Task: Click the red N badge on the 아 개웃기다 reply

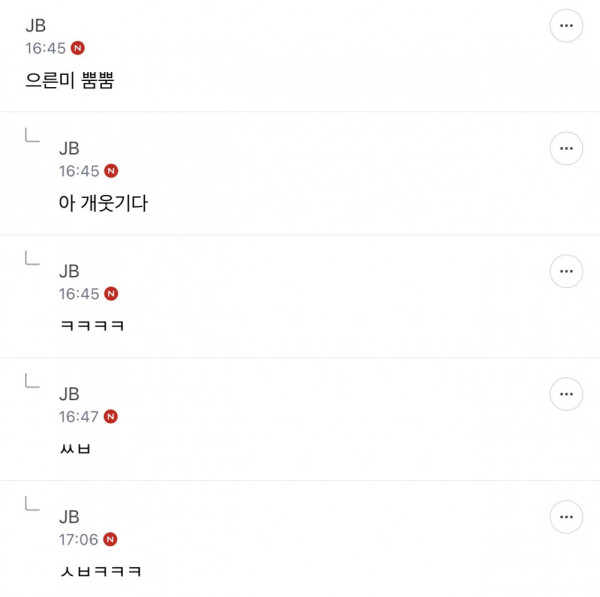Action: (x=111, y=171)
